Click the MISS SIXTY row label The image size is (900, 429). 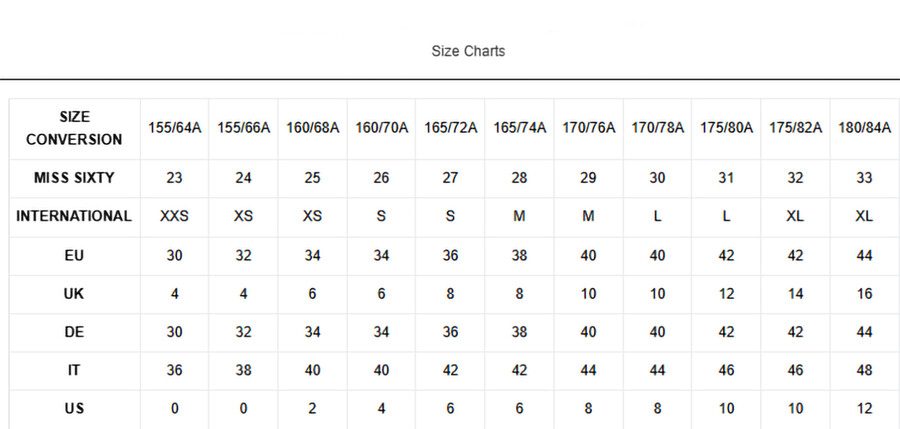point(75,178)
